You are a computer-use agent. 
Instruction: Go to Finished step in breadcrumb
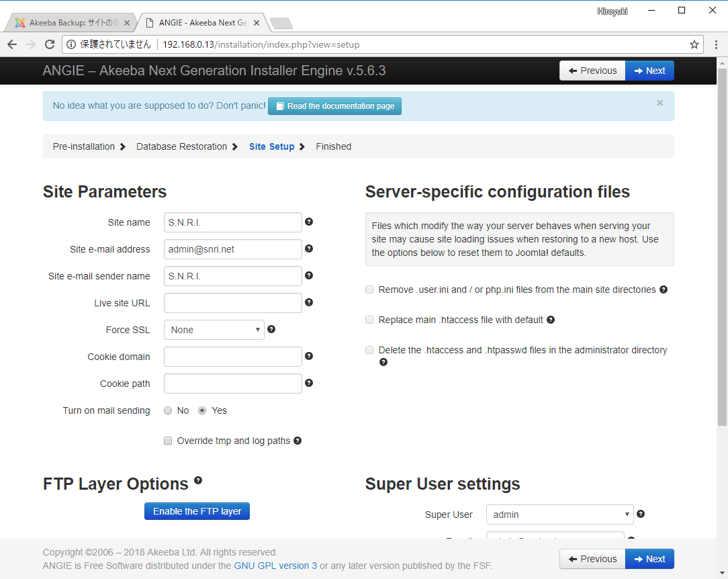[x=333, y=146]
